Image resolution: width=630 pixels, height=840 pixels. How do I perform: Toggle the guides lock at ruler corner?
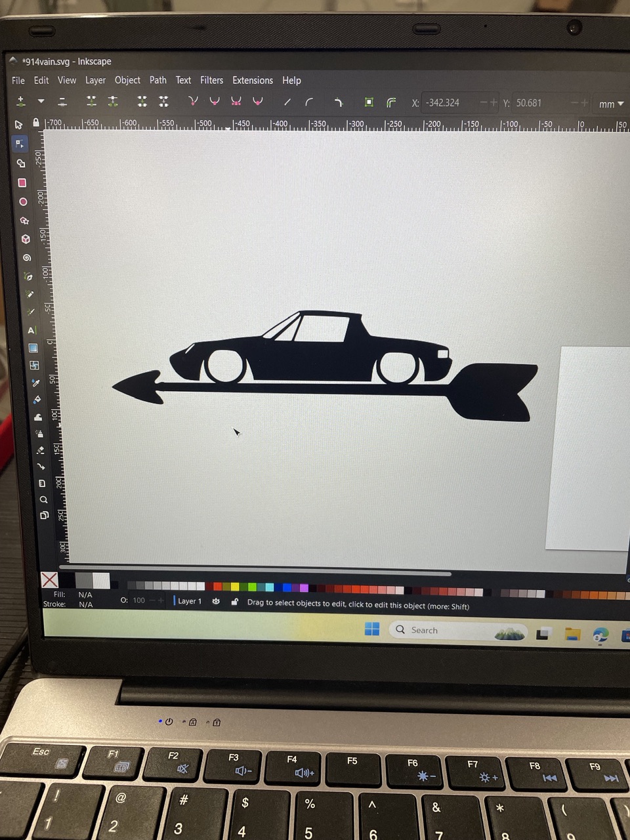36,123
